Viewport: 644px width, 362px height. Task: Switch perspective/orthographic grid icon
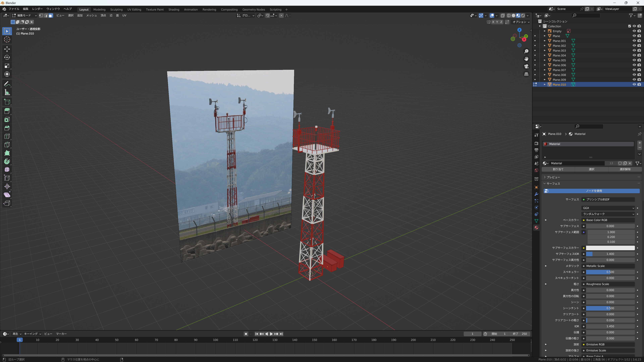click(x=526, y=74)
